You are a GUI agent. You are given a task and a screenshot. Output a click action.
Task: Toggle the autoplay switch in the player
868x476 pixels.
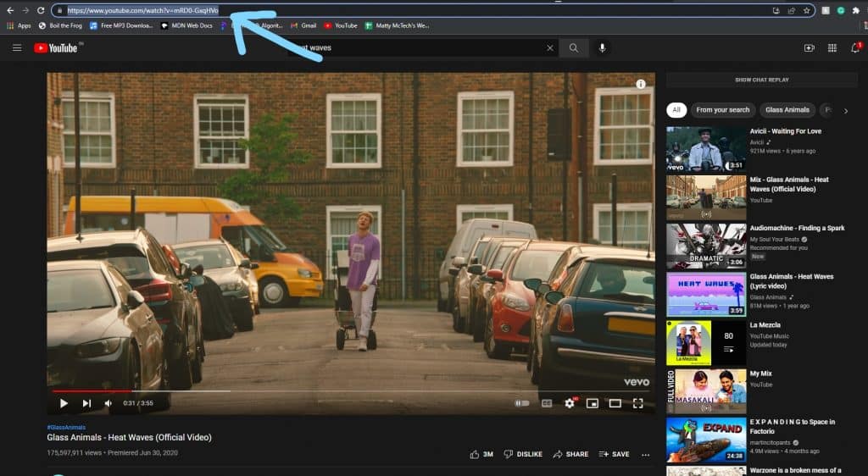point(522,403)
